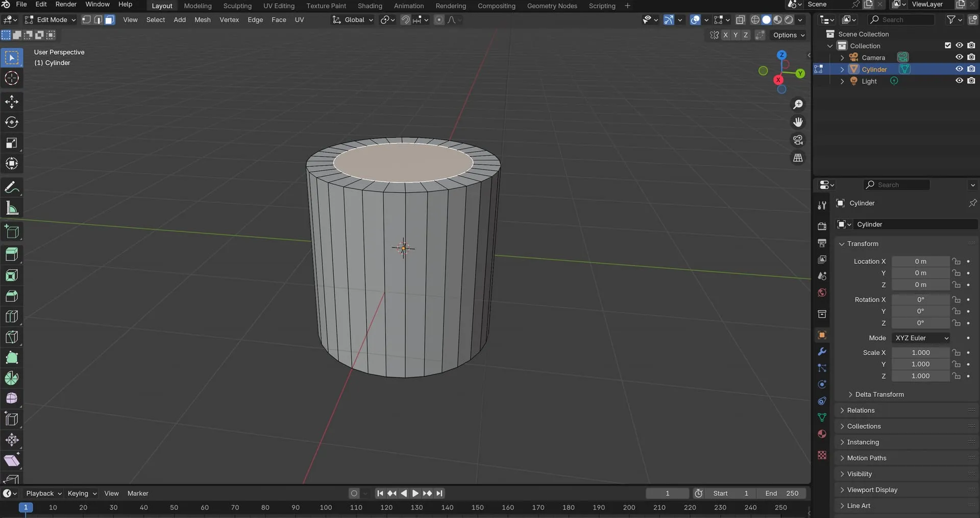Select the Spin tool
The image size is (980, 518).
point(12,378)
